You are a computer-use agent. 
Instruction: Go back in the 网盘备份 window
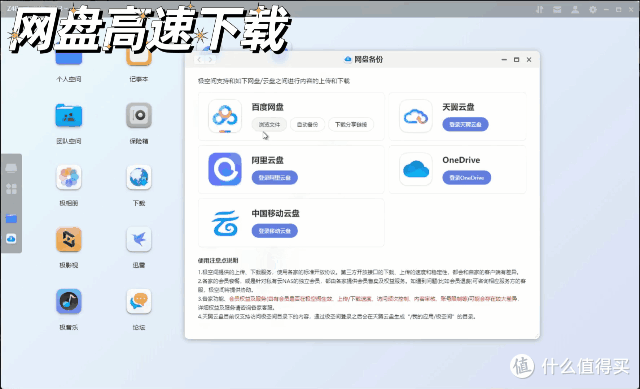[199, 60]
